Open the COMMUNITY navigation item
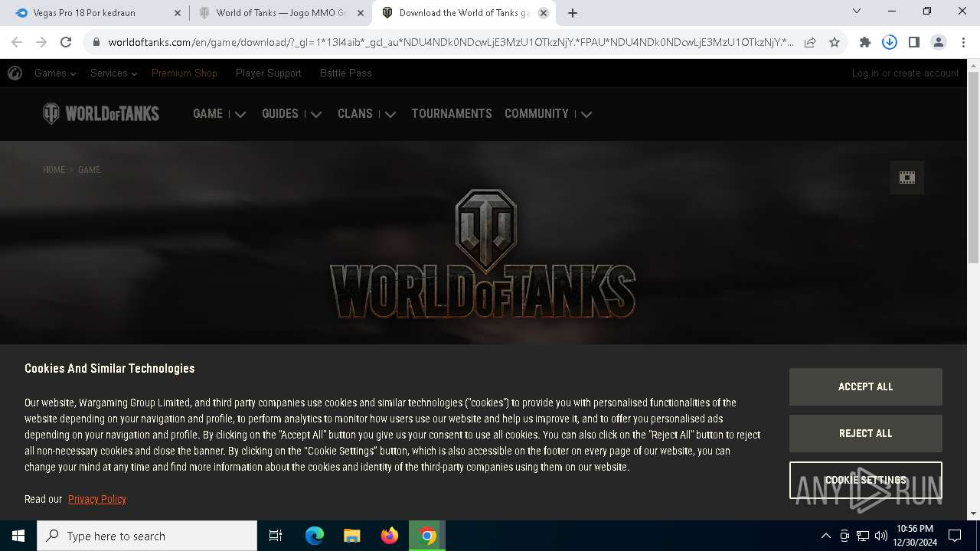The width and height of the screenshot is (980, 551). pos(537,113)
